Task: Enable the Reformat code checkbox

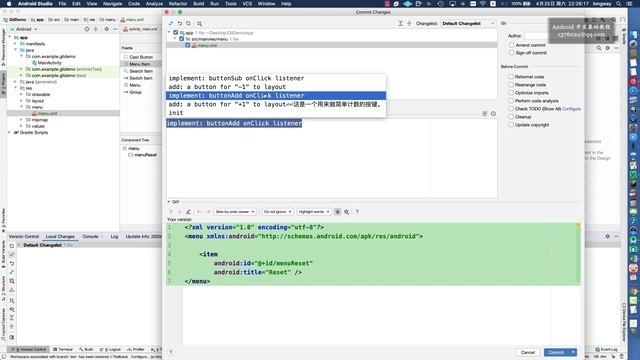Action: click(x=511, y=77)
